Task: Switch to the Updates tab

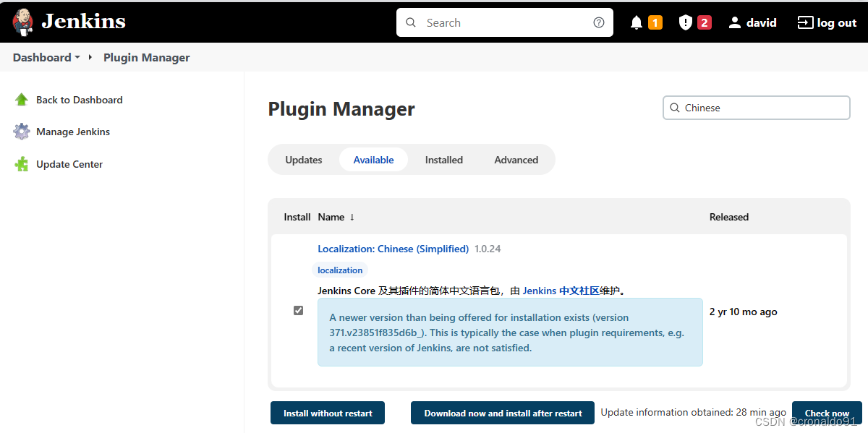Action: 304,160
